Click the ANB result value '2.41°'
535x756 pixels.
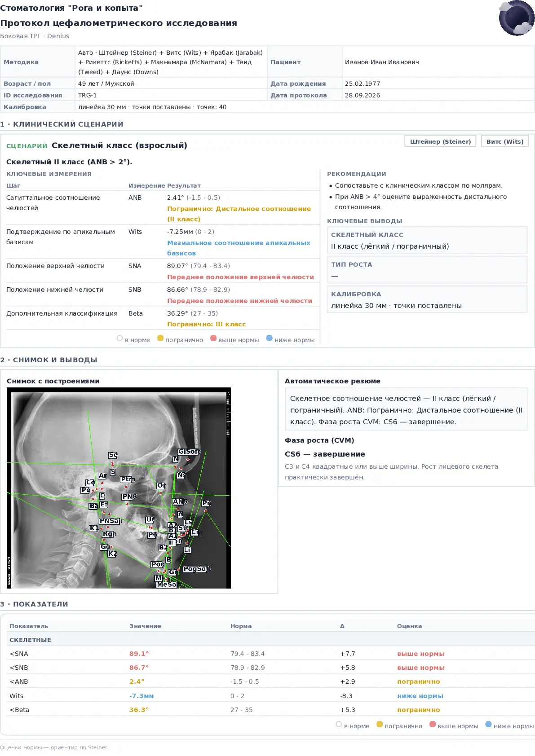[x=175, y=198]
